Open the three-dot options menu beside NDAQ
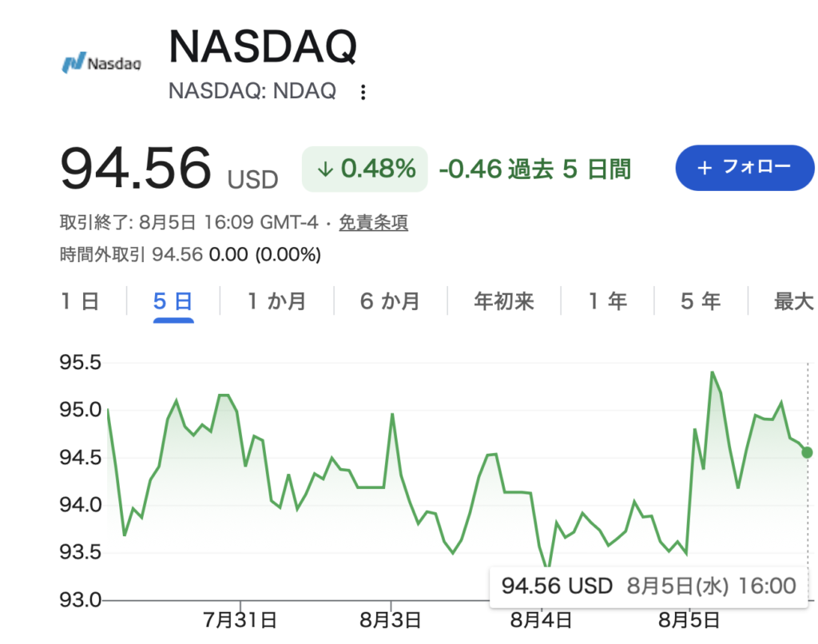This screenshot has height=644, width=818. point(363,93)
